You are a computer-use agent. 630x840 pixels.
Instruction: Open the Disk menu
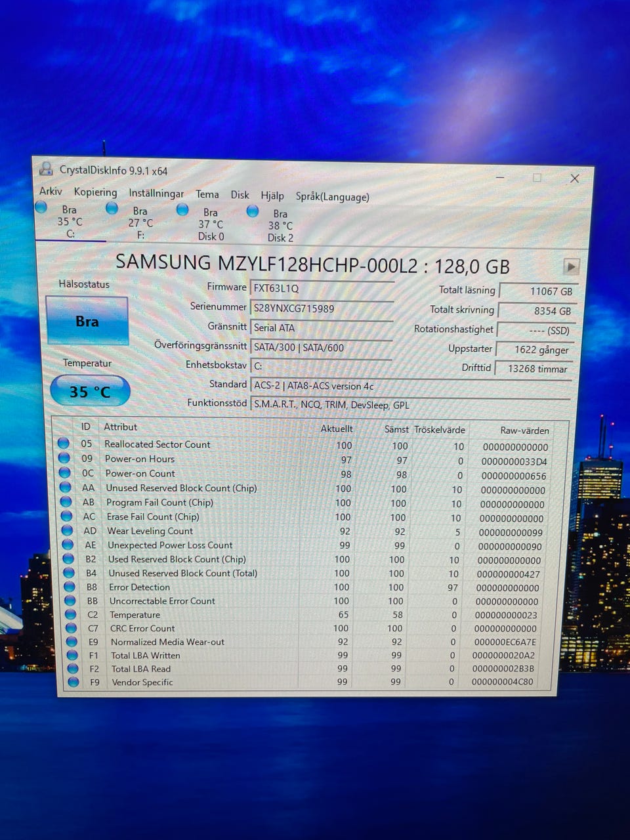click(x=240, y=195)
